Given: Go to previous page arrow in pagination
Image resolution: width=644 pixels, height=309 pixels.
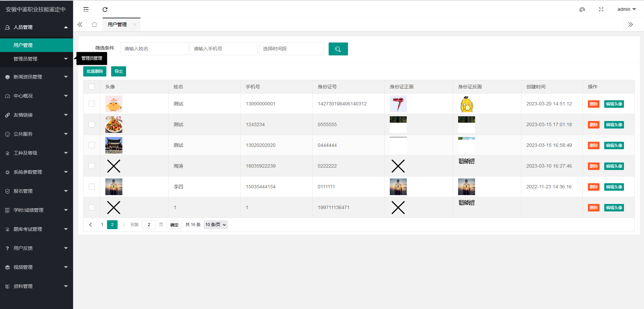Looking at the screenshot, I should [90, 225].
